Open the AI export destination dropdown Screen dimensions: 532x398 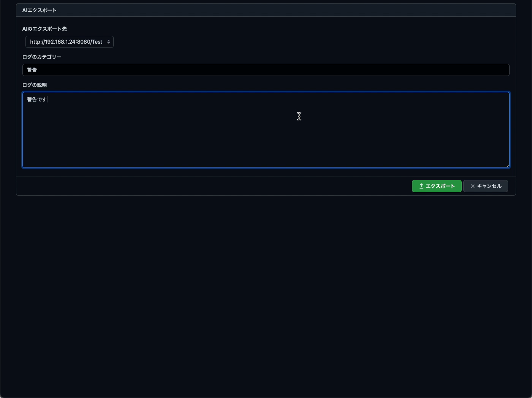[x=69, y=42]
